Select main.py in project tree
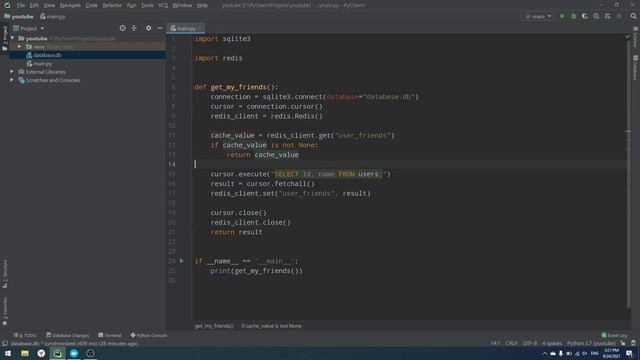The image size is (640, 360). 42,64
